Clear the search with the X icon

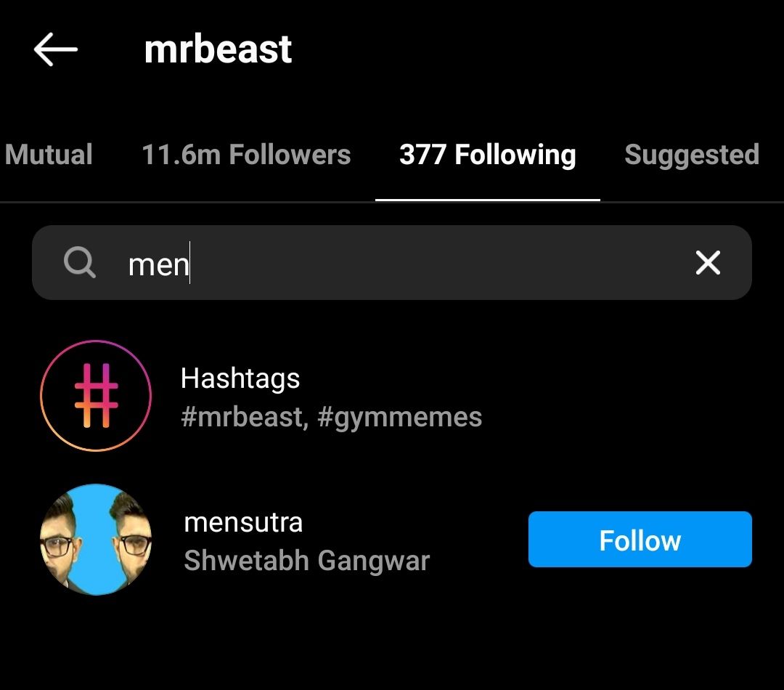click(707, 263)
